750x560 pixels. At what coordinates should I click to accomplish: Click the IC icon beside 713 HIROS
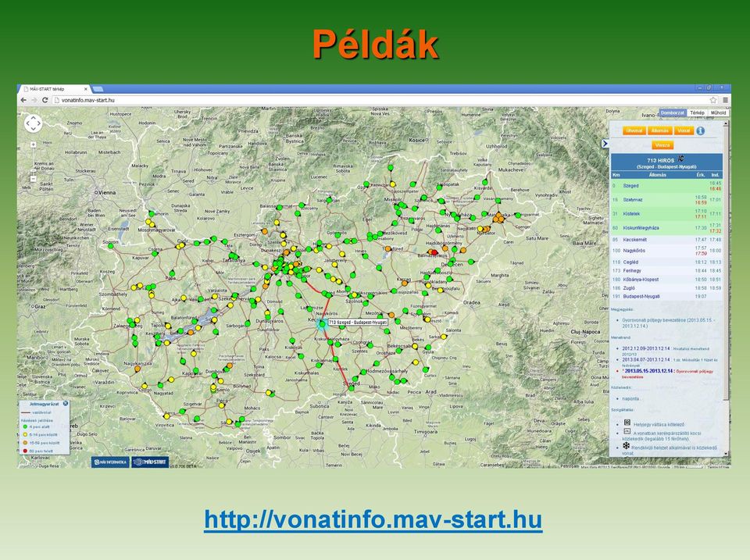click(x=680, y=159)
